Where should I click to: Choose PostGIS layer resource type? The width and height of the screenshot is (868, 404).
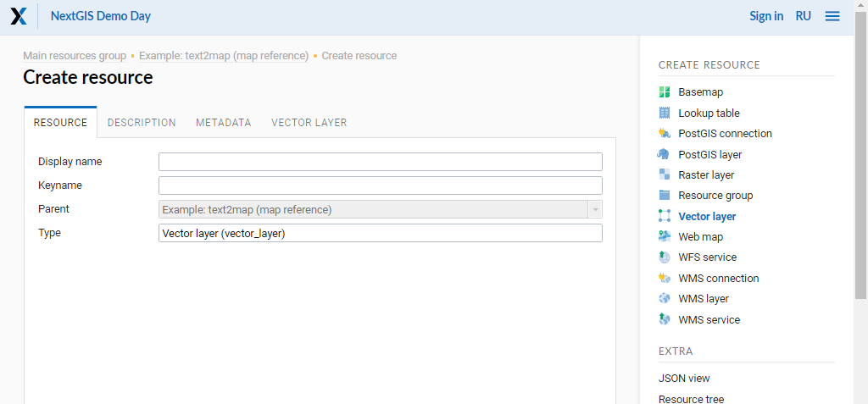tap(710, 154)
